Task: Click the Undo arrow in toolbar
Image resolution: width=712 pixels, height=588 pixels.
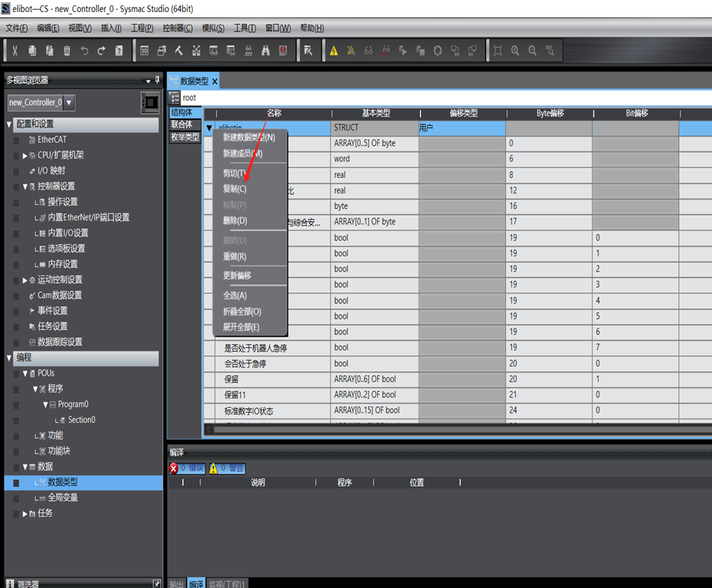Action: tap(84, 51)
